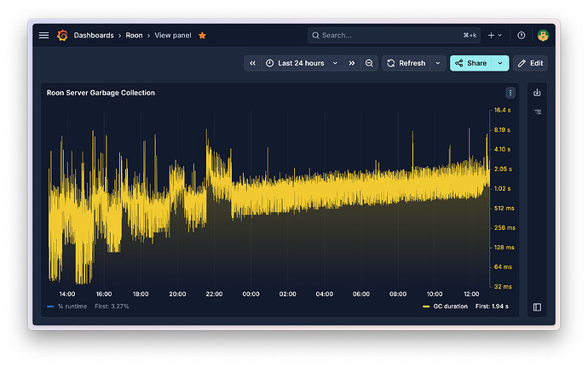Expand the Share options dropdown arrow
588x366 pixels.
tap(500, 63)
